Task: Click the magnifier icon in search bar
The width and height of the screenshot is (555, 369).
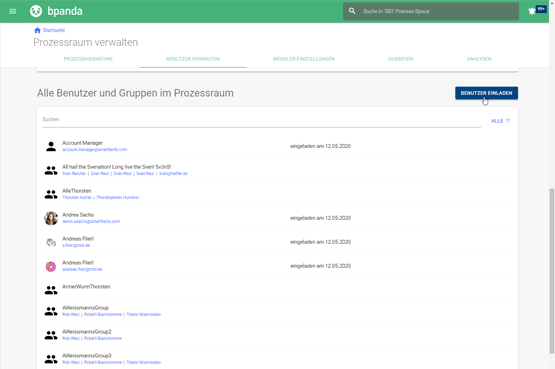Action: click(352, 11)
